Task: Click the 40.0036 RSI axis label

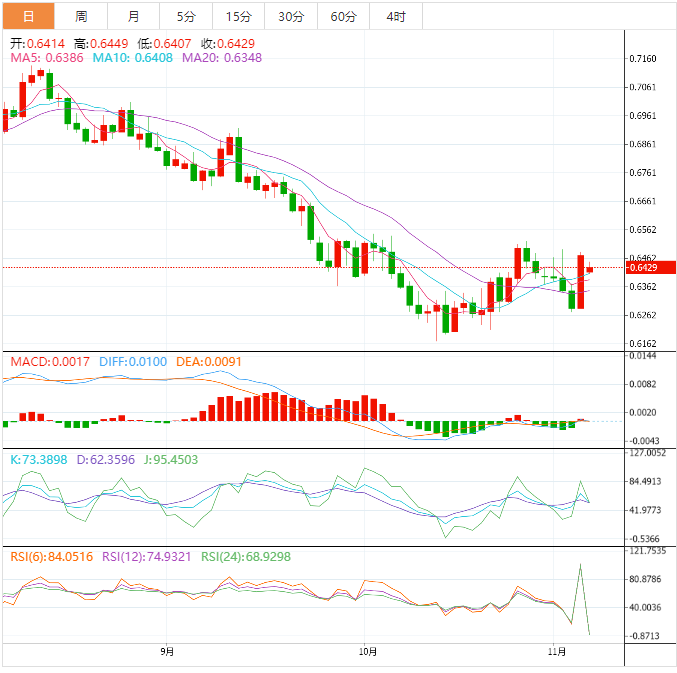Action: [645, 608]
